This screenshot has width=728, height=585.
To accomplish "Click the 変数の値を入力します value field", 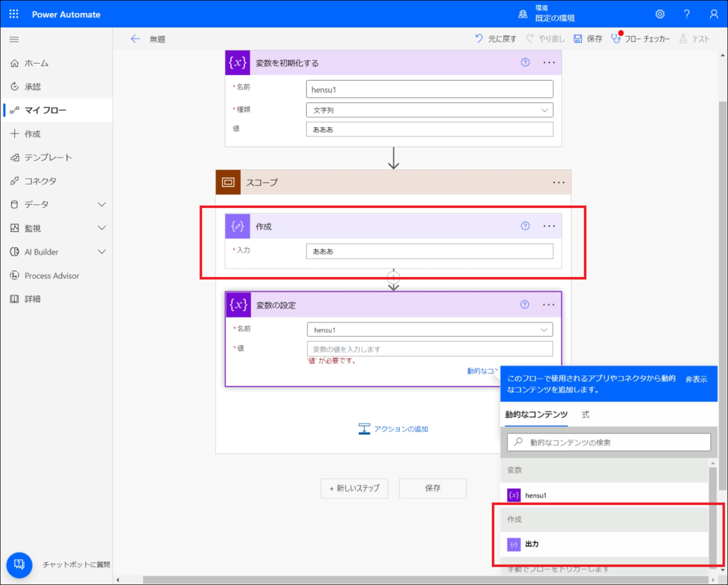I will (430, 349).
